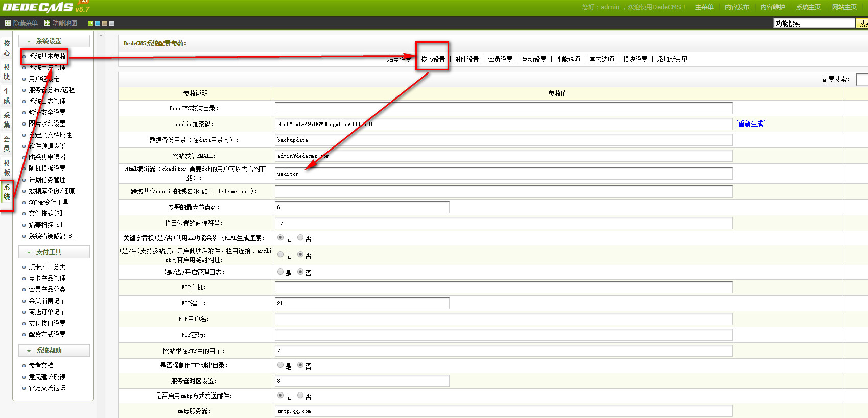The width and height of the screenshot is (868, 418).
Task: Open 参考文档 under 系统帮助
Action: (41, 365)
